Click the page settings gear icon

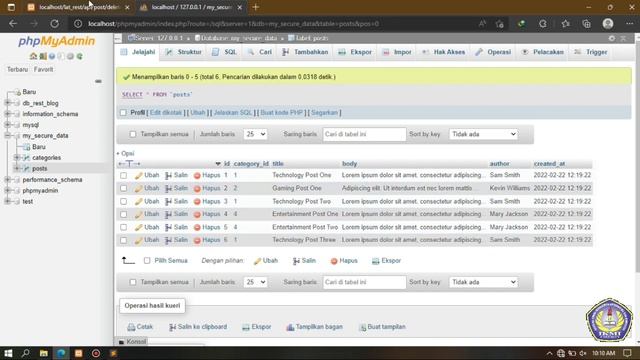[611, 38]
